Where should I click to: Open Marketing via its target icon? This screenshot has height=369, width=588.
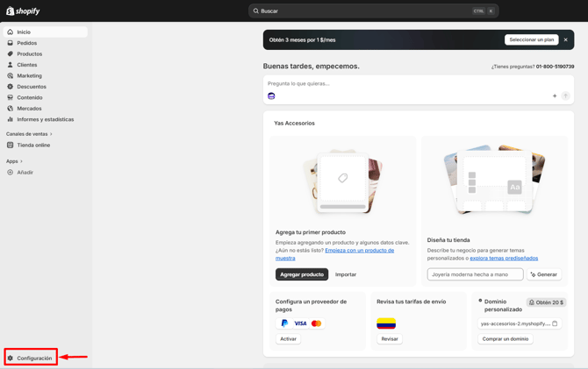point(11,75)
